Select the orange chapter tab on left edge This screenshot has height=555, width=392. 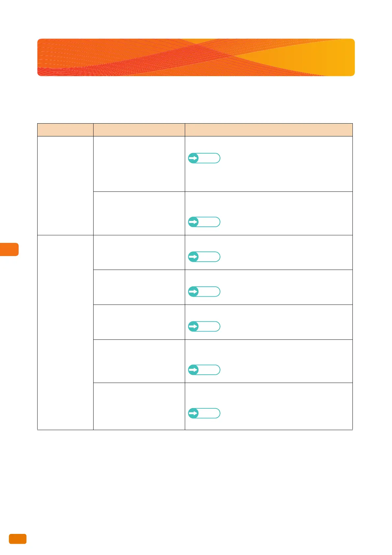pyautogui.click(x=9, y=249)
